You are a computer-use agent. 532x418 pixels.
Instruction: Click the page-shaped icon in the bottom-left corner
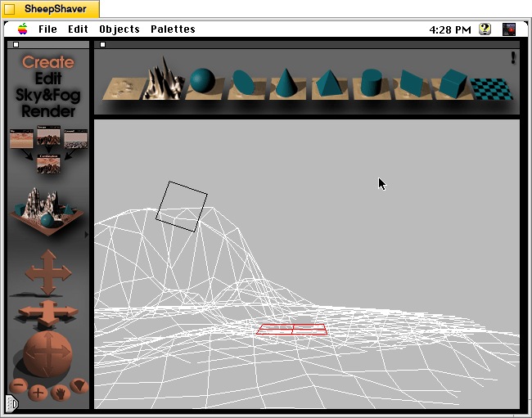pyautogui.click(x=12, y=403)
